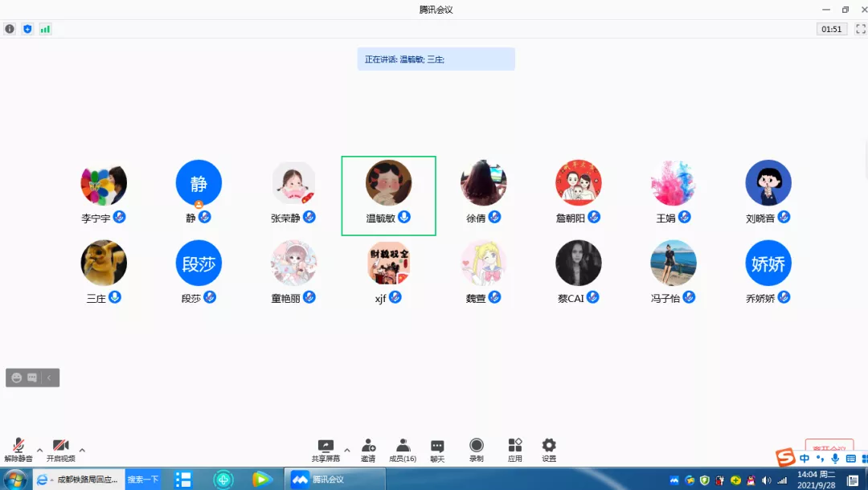Select 温毓敏's participant avatar
This screenshot has height=490, width=868.
tap(388, 183)
